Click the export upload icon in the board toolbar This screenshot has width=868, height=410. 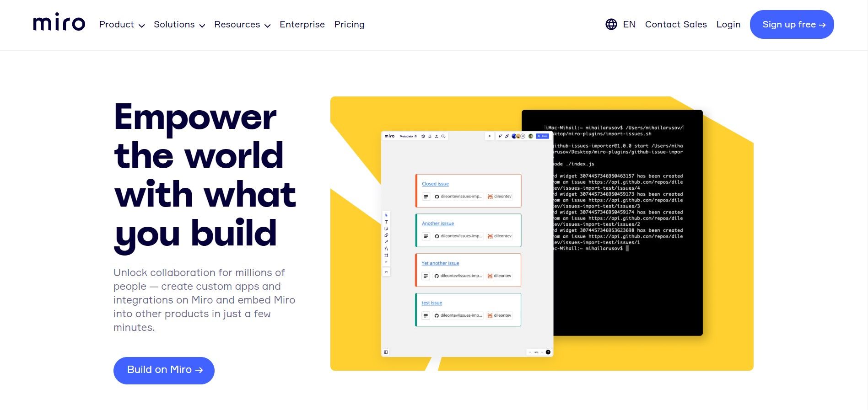(437, 136)
